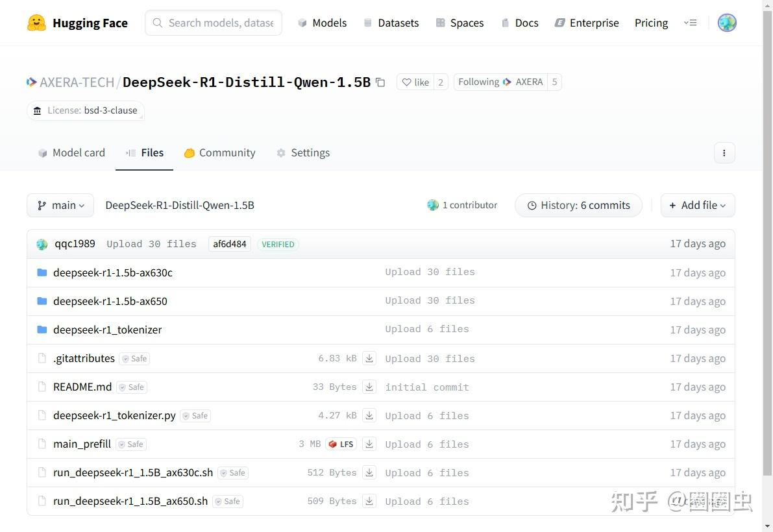This screenshot has width=773, height=532.
Task: Click the search models input field
Action: coord(213,23)
